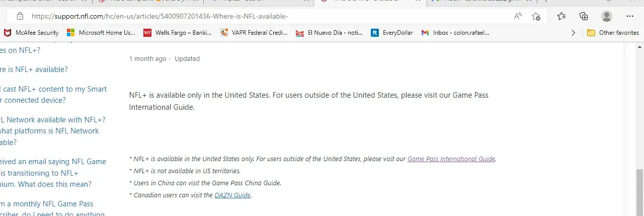Viewport: 644px width, 216px height.
Task: Click footnote 'Users in China can visit the Game Pass China Guide.'
Action: click(205, 183)
